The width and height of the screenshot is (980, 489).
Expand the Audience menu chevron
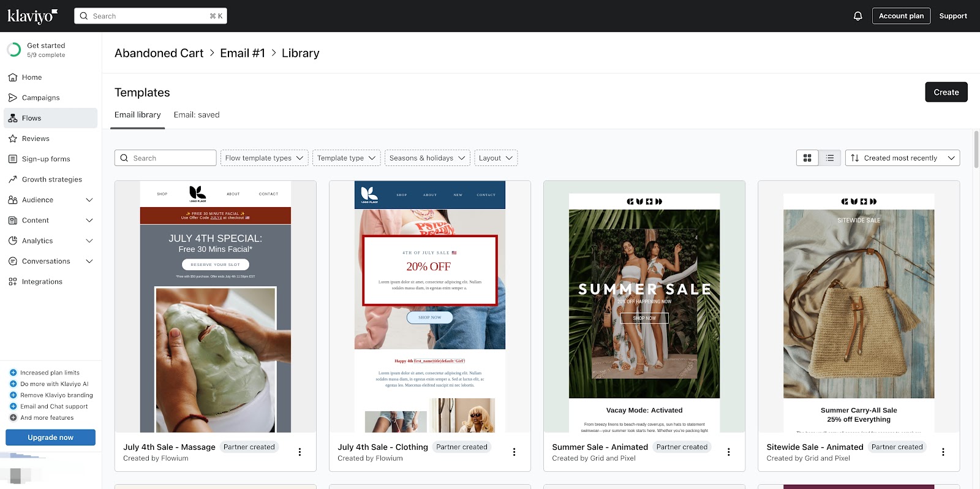89,200
